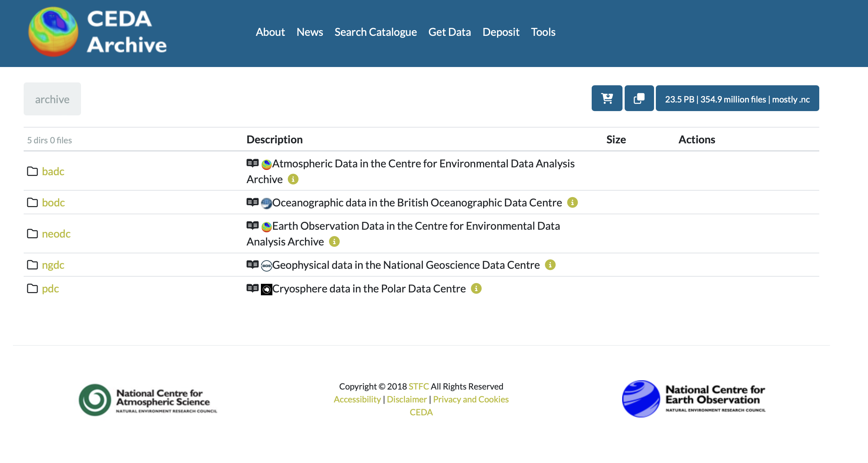
Task: Open the neodc directory
Action: coord(56,234)
